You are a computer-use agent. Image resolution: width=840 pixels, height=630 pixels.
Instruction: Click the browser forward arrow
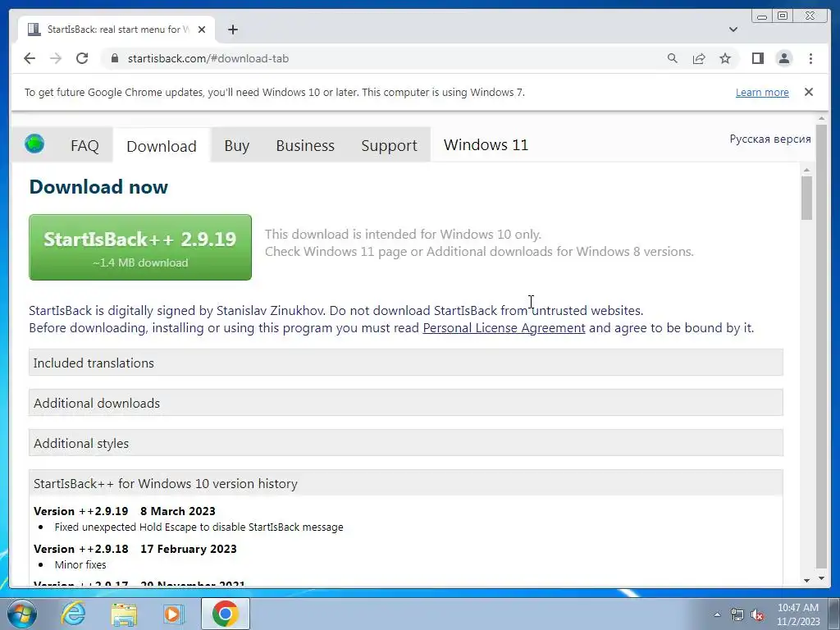[x=56, y=58]
